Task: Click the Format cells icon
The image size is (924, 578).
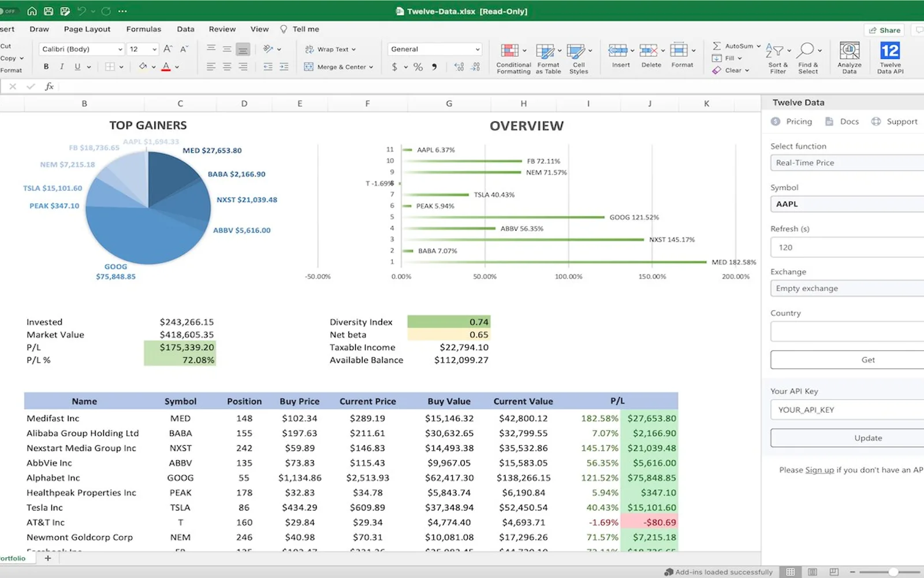Action: [x=679, y=50]
